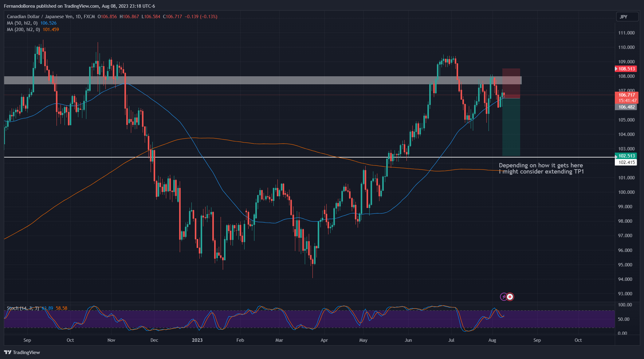Toggle visibility of the MA (200, hl2, 0) indicator
644x359 pixels.
23,29
